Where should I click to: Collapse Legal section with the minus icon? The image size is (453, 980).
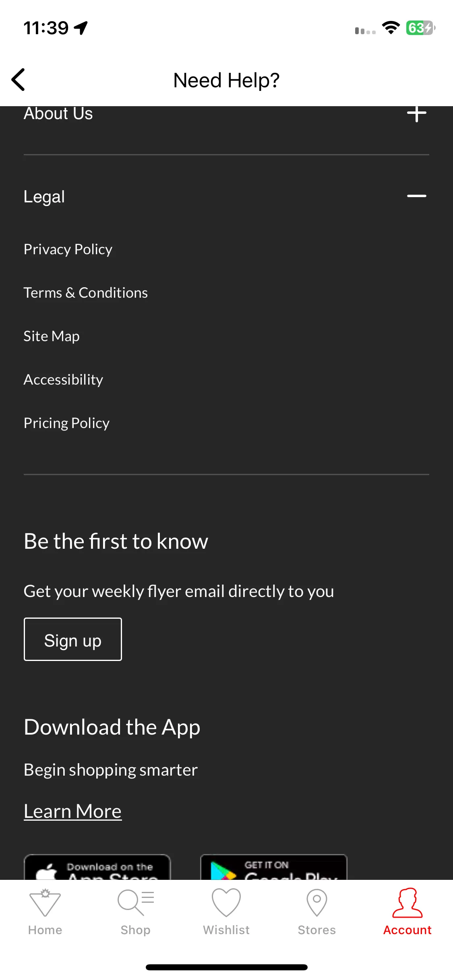[417, 196]
